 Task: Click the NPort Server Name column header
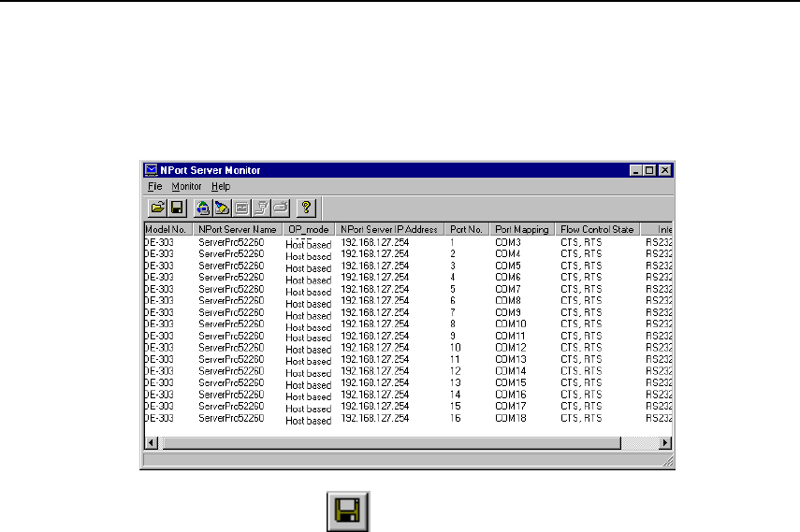tap(238, 229)
